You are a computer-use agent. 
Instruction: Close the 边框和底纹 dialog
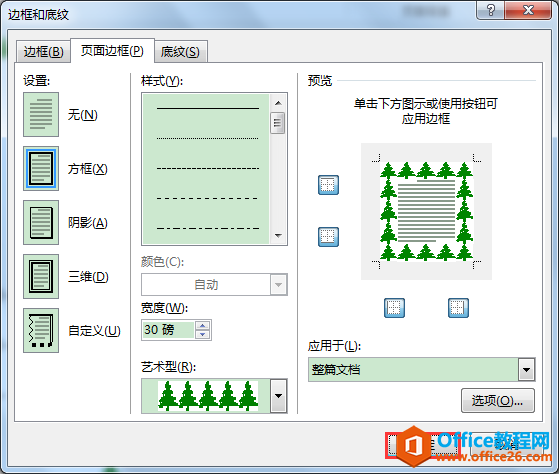(x=528, y=10)
